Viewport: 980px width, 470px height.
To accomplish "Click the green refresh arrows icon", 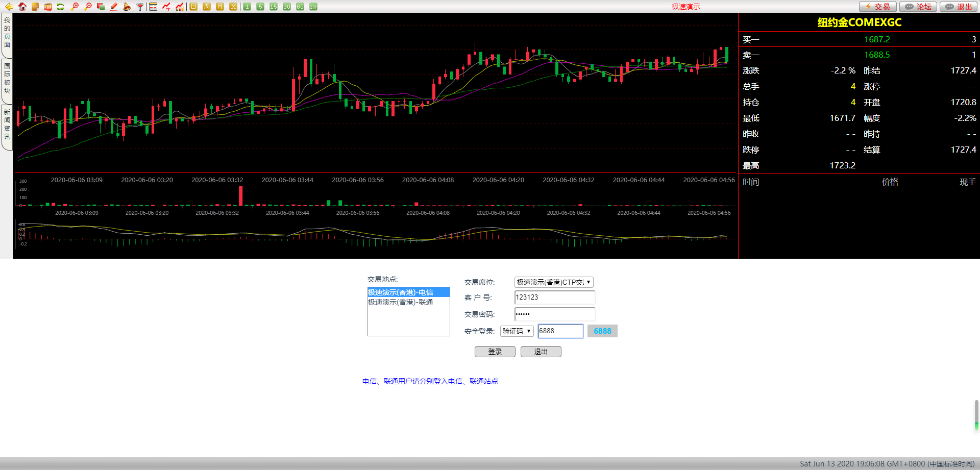I will [x=61, y=7].
